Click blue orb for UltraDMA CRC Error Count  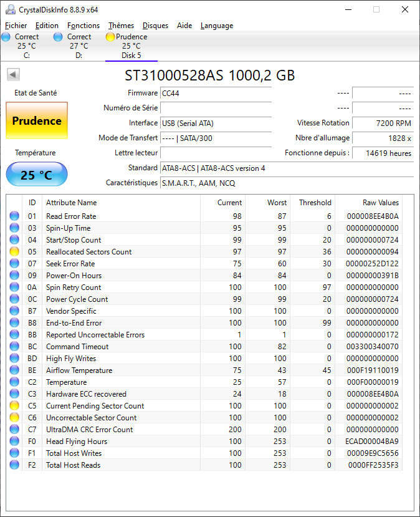tap(14, 430)
